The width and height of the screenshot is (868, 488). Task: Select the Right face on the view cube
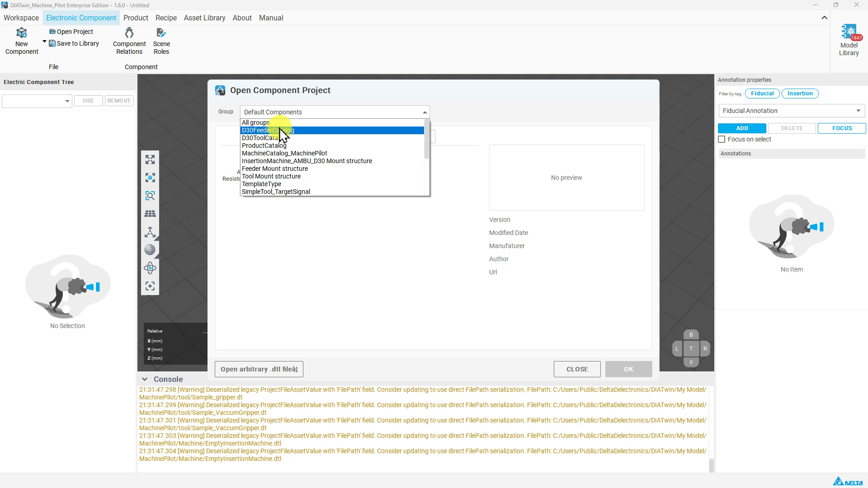[705, 348]
